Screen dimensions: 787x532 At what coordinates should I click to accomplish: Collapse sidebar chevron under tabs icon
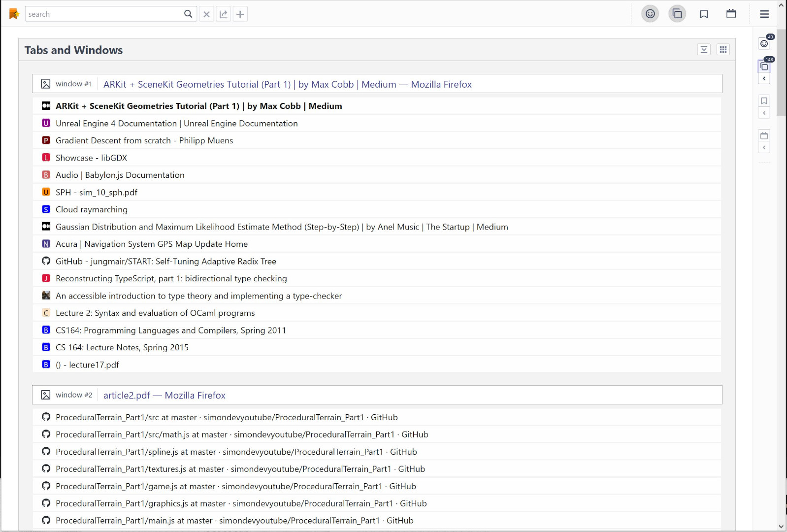click(x=764, y=79)
